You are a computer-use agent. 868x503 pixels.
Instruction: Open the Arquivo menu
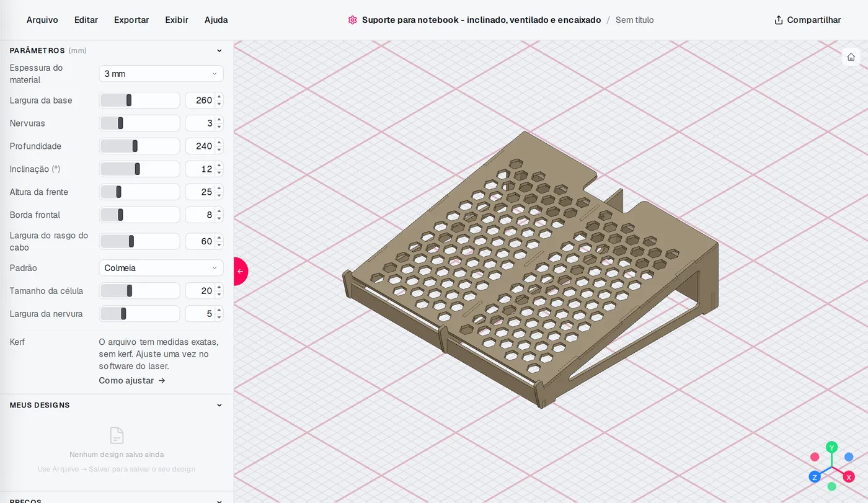[x=42, y=20]
